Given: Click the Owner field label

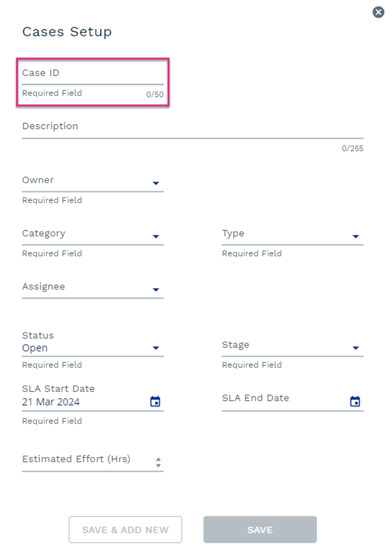Looking at the screenshot, I should point(38,180).
